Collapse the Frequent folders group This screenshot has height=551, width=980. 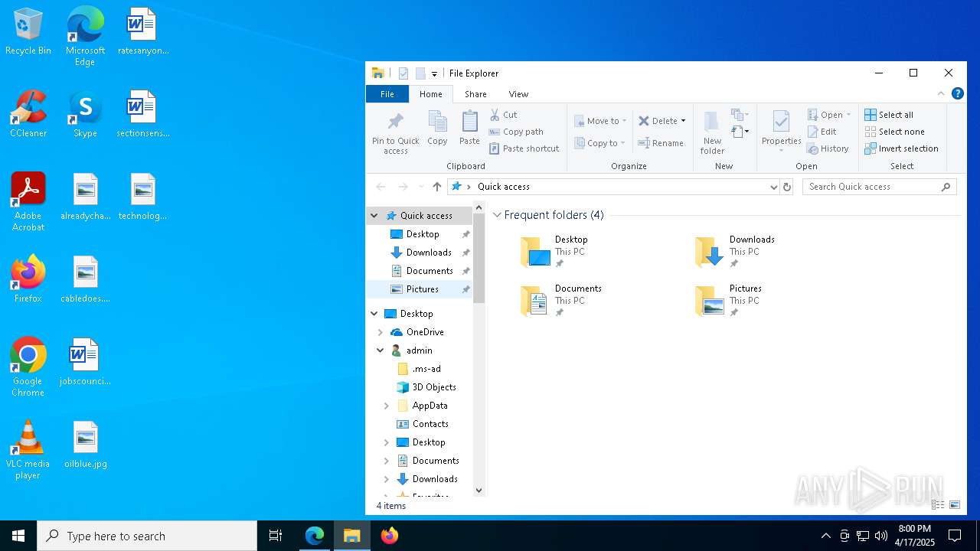tap(497, 215)
